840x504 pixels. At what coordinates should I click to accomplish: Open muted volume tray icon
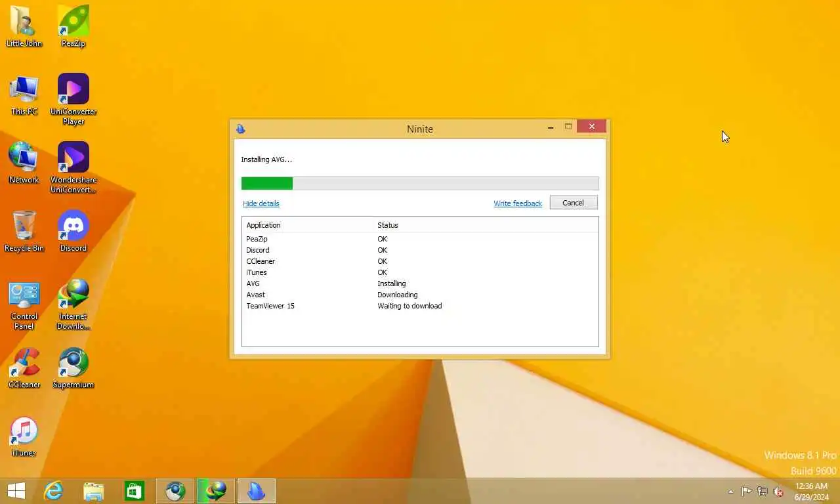point(778,491)
